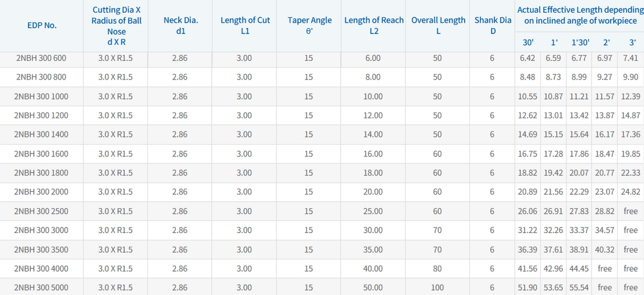
Task: Select the 7.41 value under 3°
Action: 630,59
